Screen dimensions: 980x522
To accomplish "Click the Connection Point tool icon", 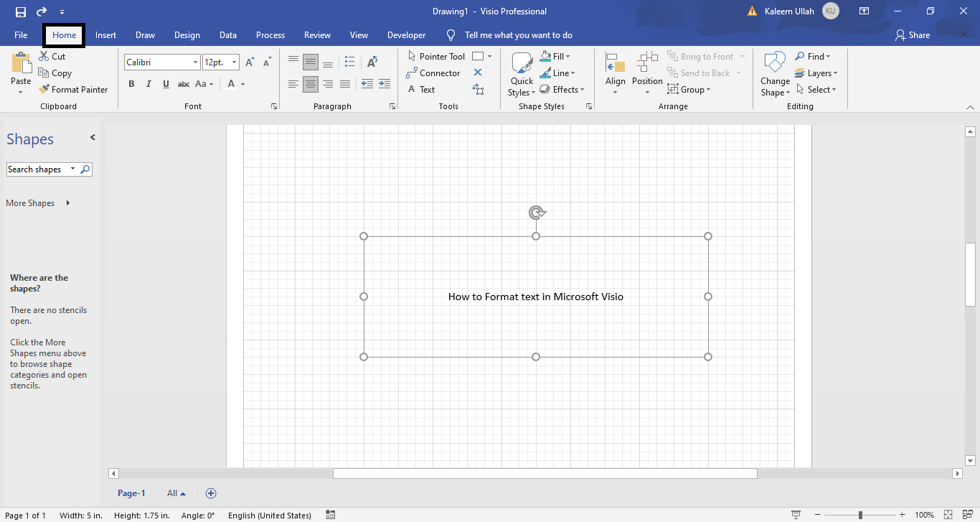I will click(x=479, y=89).
